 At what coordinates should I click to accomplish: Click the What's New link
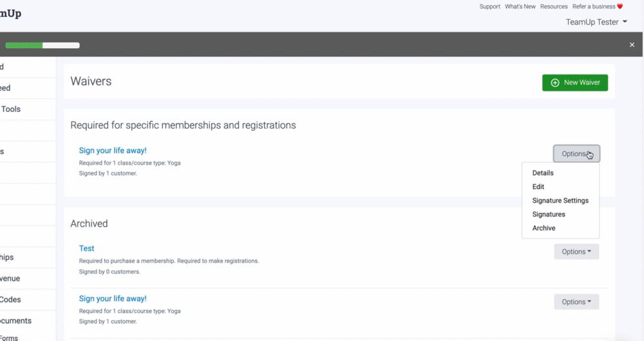point(520,7)
